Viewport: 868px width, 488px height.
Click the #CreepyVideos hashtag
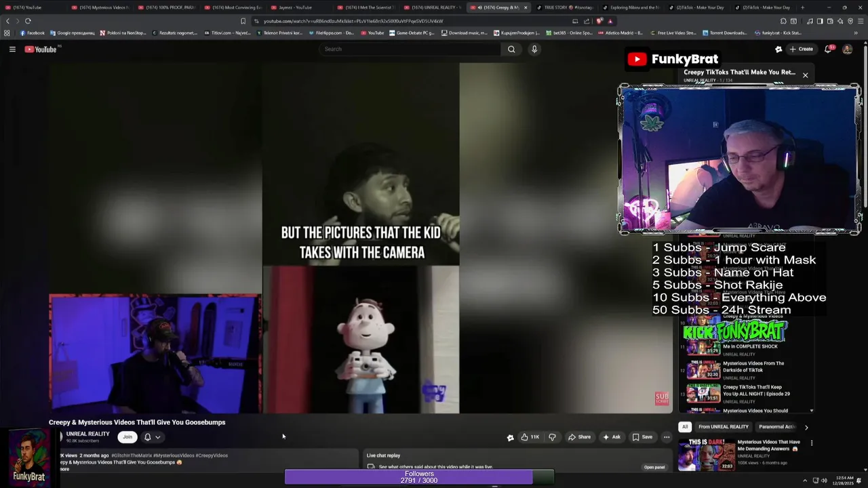pos(212,455)
